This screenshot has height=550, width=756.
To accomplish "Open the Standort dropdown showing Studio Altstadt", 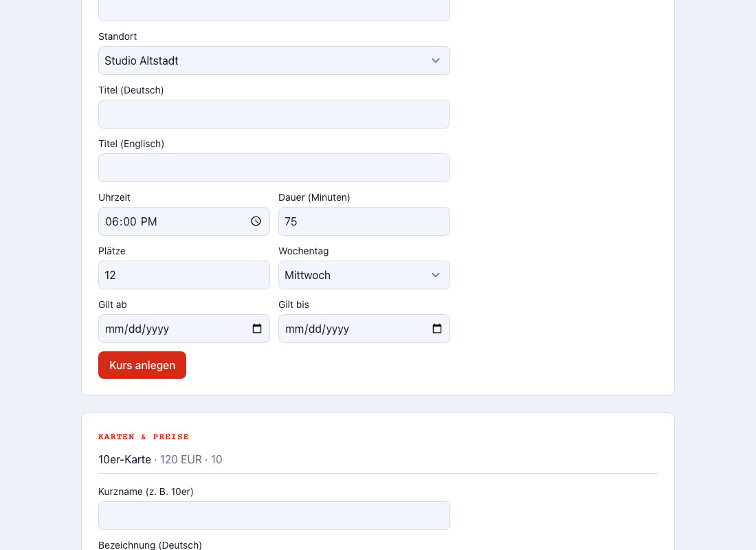I will point(274,60).
